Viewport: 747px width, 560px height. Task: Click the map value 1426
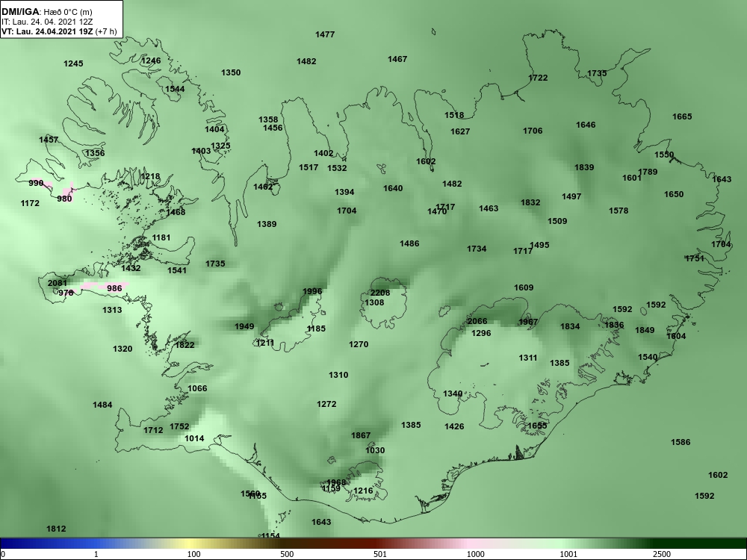[454, 426]
